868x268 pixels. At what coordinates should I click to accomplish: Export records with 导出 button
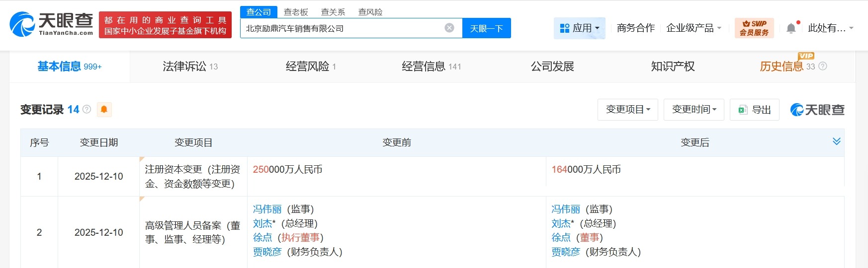(755, 109)
